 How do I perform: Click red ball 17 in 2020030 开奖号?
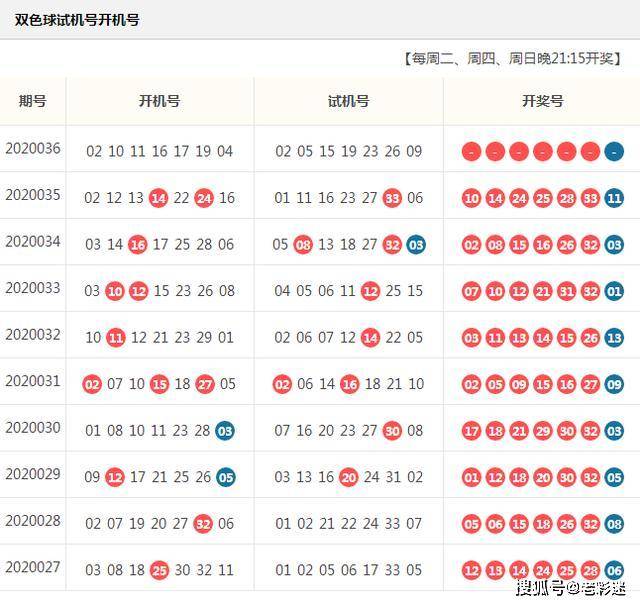pos(471,431)
